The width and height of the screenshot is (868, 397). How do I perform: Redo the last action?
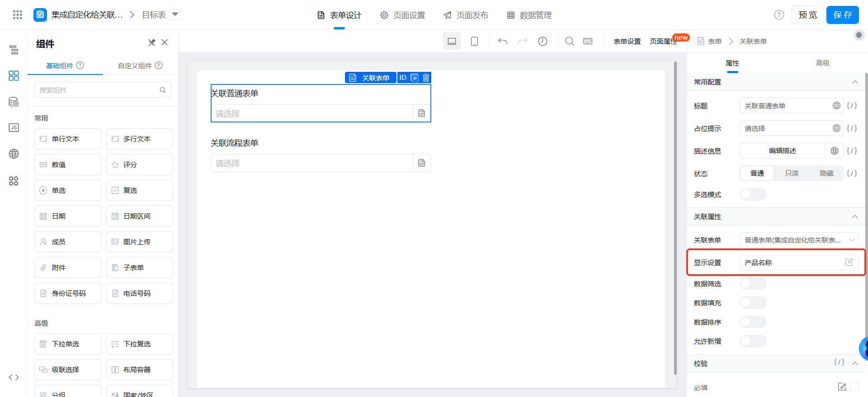(522, 41)
